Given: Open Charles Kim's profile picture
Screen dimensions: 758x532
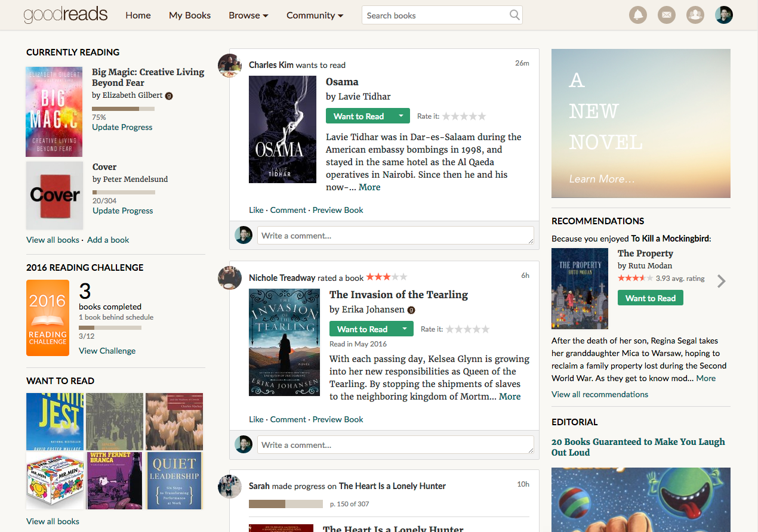Looking at the screenshot, I should click(x=230, y=66).
